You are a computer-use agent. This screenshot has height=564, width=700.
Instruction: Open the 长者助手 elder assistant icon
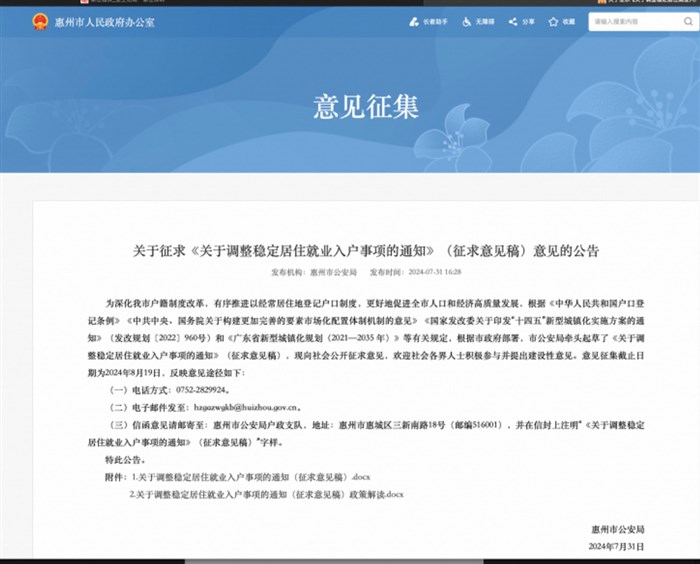click(x=414, y=21)
